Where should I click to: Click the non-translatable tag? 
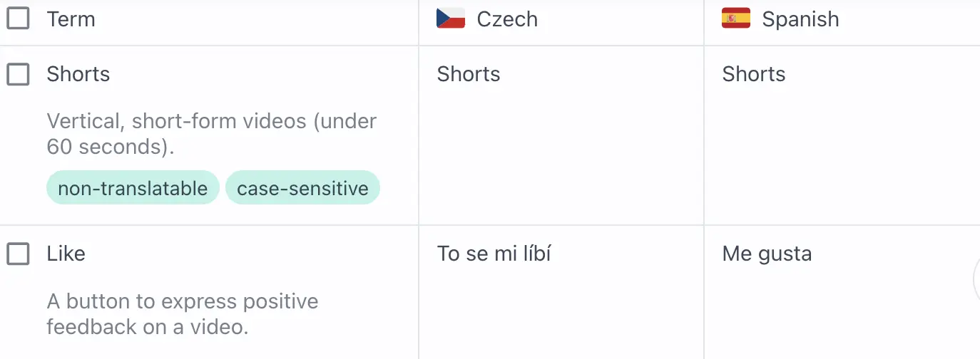pyautogui.click(x=133, y=188)
